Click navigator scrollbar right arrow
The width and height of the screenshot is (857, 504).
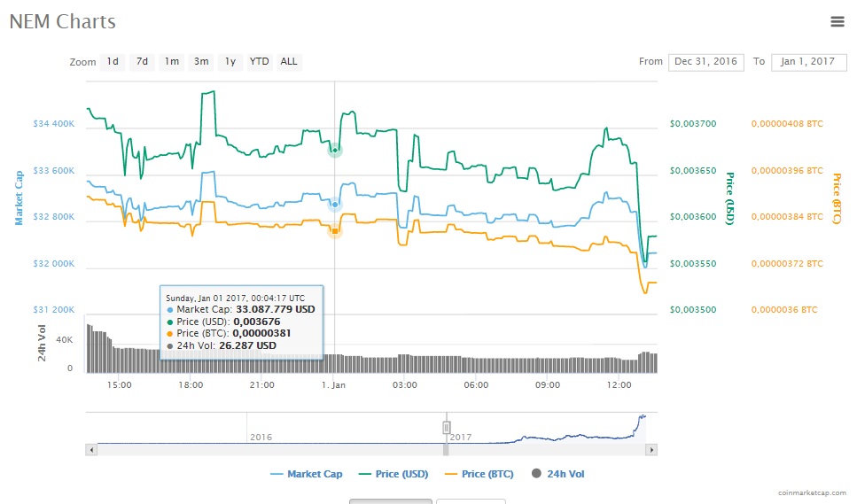pos(651,450)
